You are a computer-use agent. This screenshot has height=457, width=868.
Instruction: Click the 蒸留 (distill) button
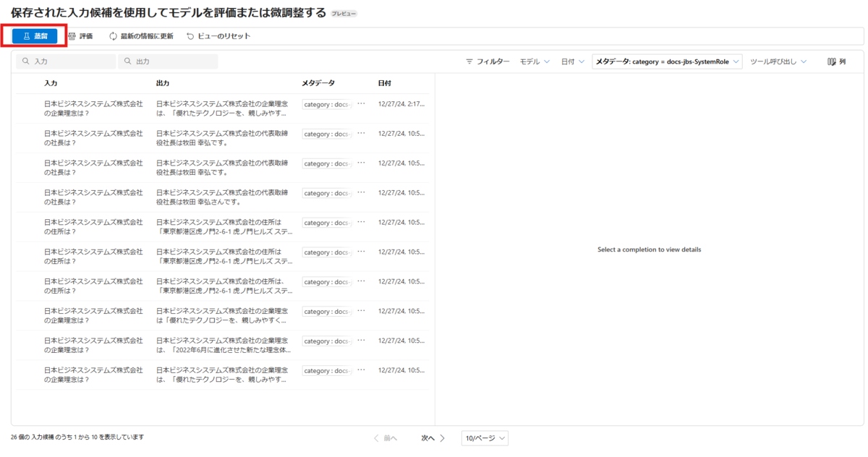click(x=35, y=35)
